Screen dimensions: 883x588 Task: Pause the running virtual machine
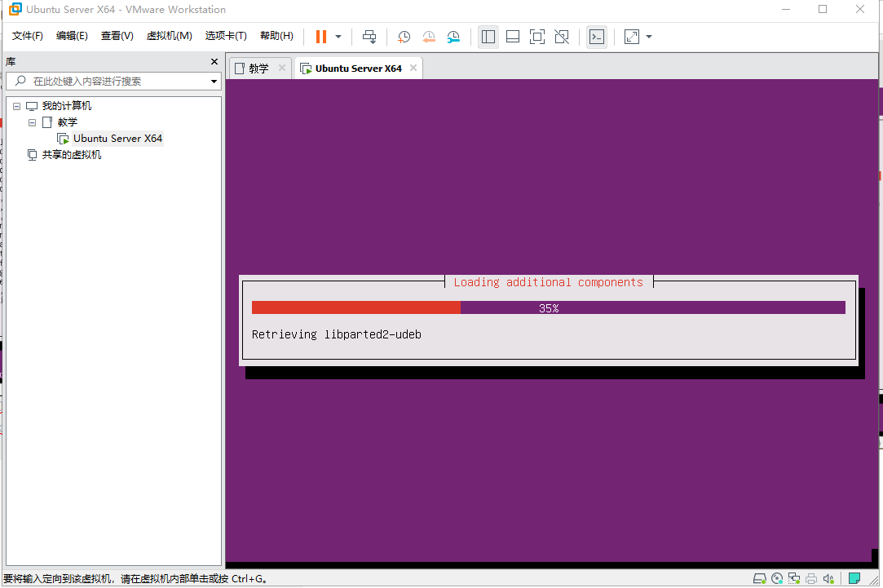[x=321, y=37]
